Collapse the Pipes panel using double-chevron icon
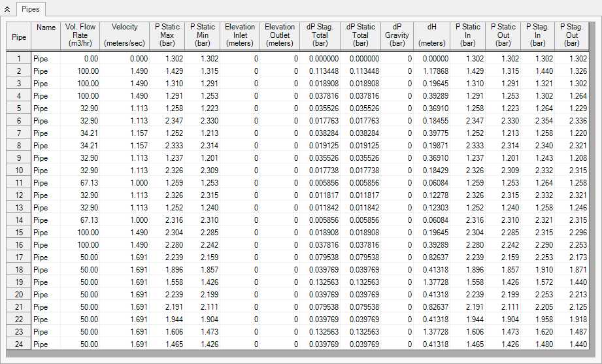Screen dimensions: 602x364 (7, 8)
